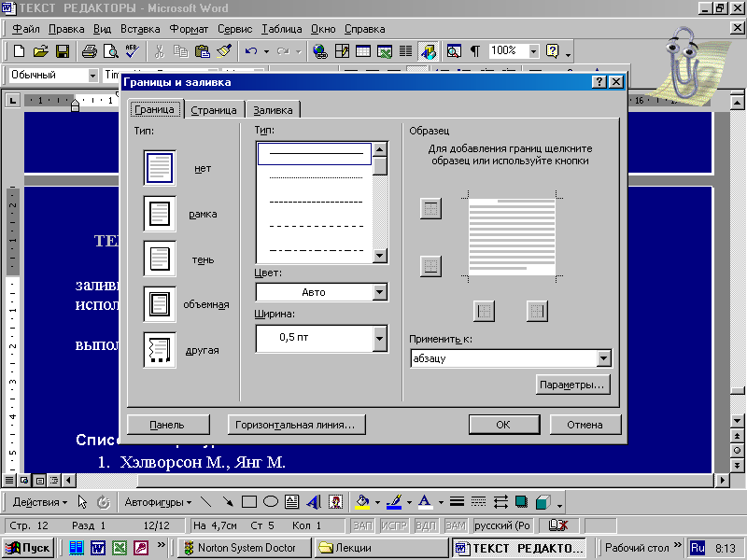The image size is (747, 560).
Task: Click the Print icon in toolbar
Action: click(x=90, y=51)
